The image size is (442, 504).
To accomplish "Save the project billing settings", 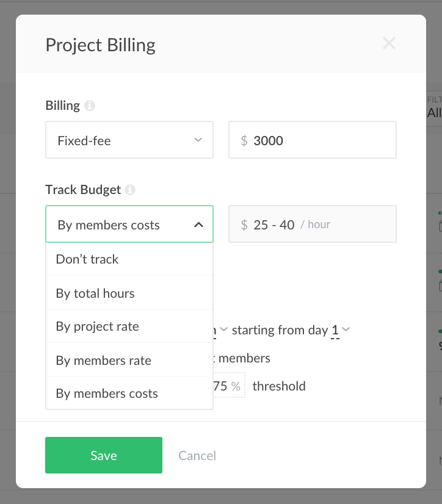I will (103, 455).
